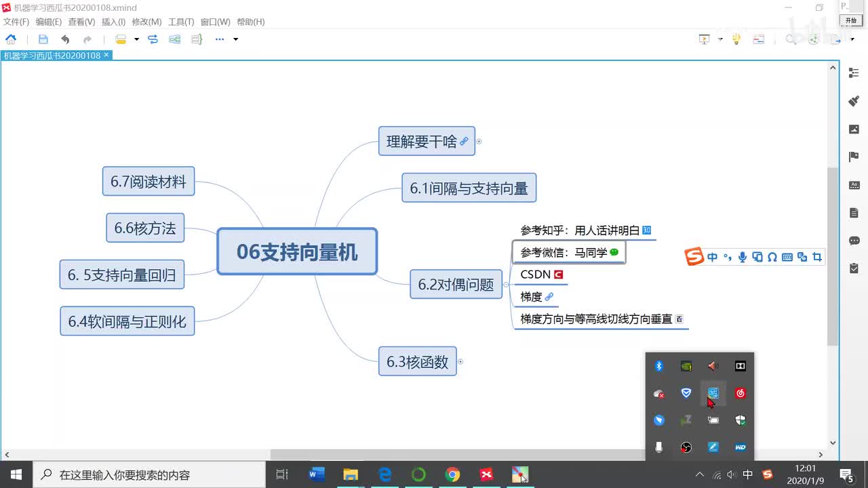Open Gantt chart view icon

(759, 39)
